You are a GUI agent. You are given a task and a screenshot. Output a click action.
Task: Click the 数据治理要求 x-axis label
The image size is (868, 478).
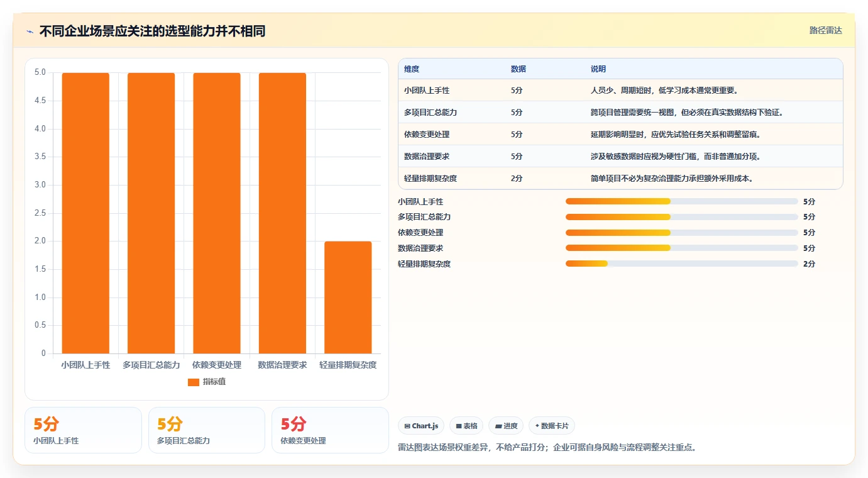pyautogui.click(x=282, y=365)
